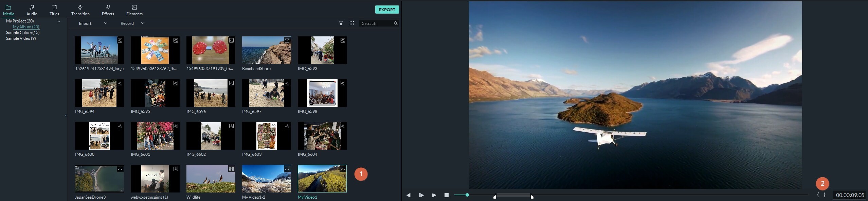Image resolution: width=868 pixels, height=201 pixels.
Task: Click the left range marker on preview bar
Action: pos(495,196)
